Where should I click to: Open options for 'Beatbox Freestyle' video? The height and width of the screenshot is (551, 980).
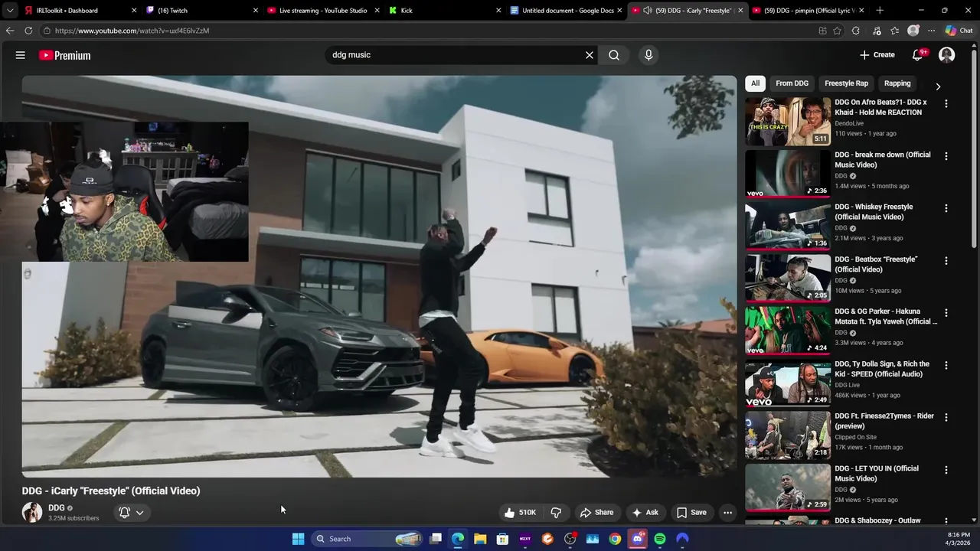click(946, 261)
